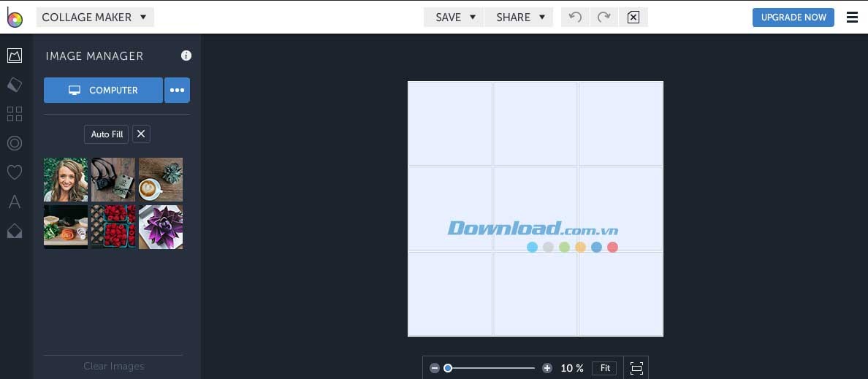This screenshot has height=379, width=868.
Task: Click the zoom slider track
Action: pyautogui.click(x=491, y=368)
